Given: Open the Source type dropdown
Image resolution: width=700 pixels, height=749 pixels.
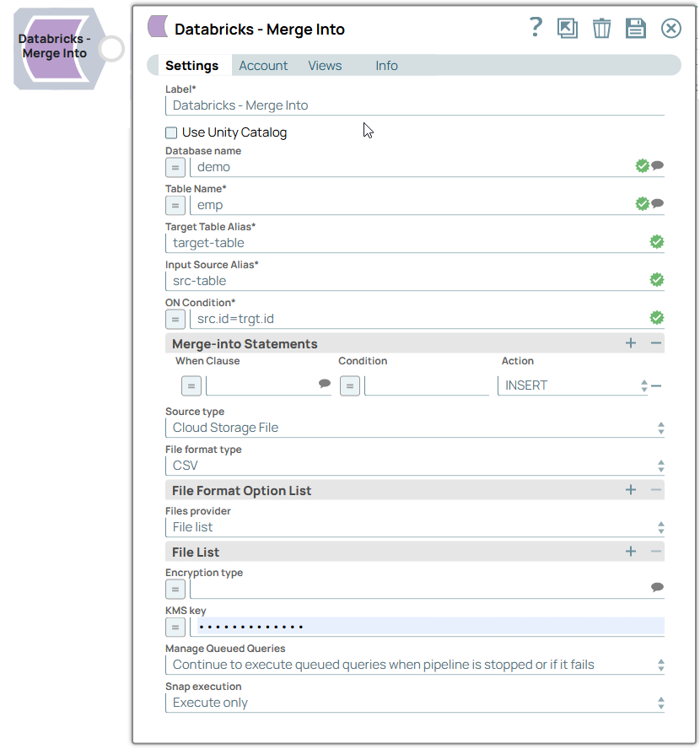Looking at the screenshot, I should pos(413,428).
